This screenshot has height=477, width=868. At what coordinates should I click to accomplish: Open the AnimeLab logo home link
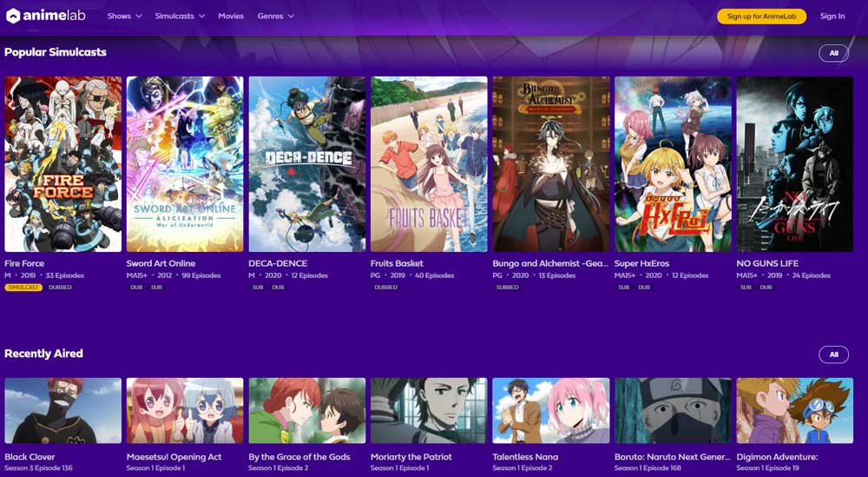pos(46,16)
